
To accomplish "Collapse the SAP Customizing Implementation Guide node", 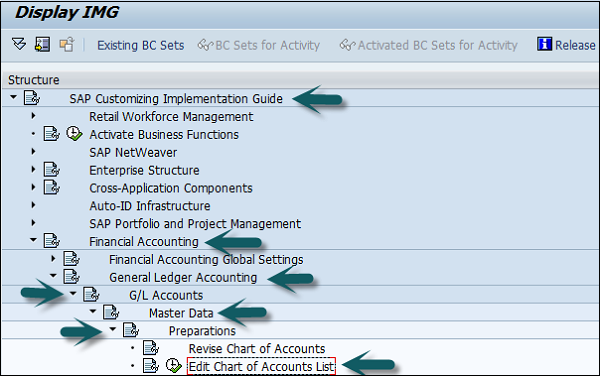I will [13, 97].
